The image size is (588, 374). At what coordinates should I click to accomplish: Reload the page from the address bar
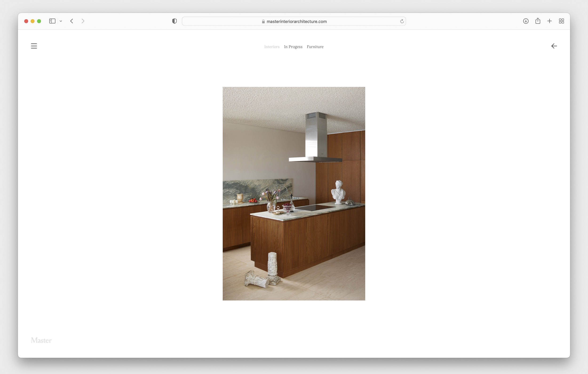tap(402, 21)
